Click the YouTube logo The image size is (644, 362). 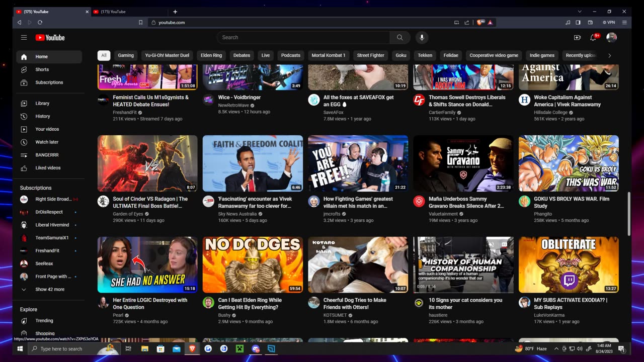(50, 37)
